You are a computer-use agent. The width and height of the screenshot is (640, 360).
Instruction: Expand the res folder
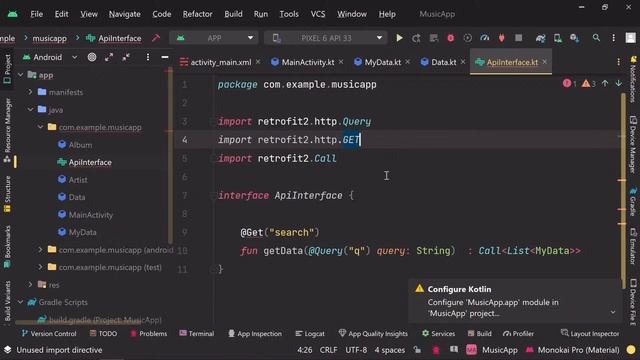pos(31,284)
